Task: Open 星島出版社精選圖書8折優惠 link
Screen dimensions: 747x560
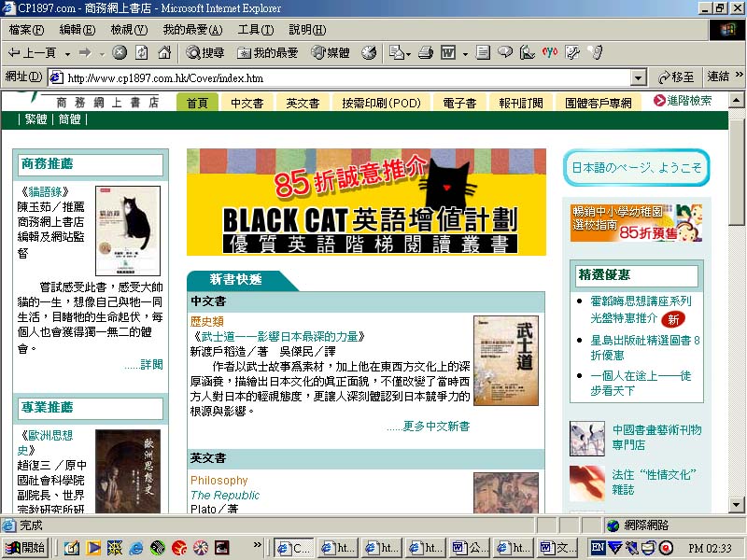Action: click(645, 347)
